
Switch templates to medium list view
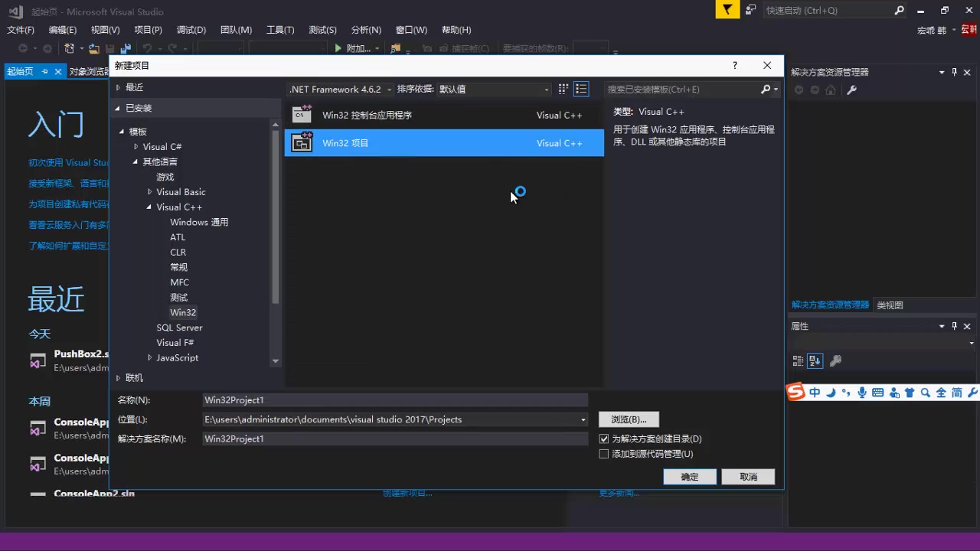click(582, 90)
